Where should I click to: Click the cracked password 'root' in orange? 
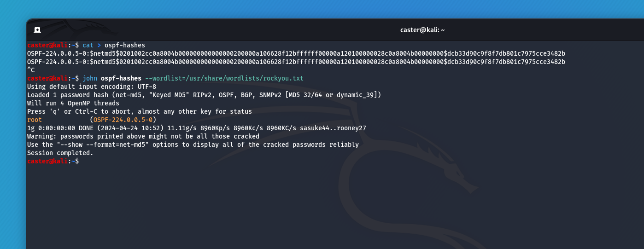(x=35, y=120)
